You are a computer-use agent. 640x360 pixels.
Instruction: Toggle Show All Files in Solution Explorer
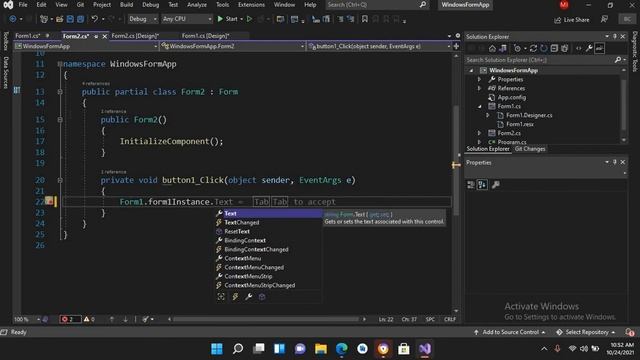coord(564,49)
